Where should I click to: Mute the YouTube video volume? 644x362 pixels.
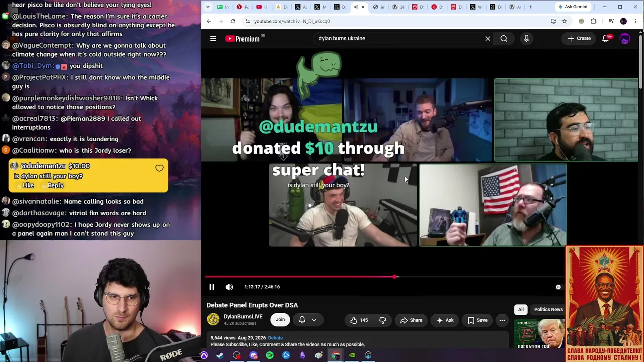pos(229,287)
